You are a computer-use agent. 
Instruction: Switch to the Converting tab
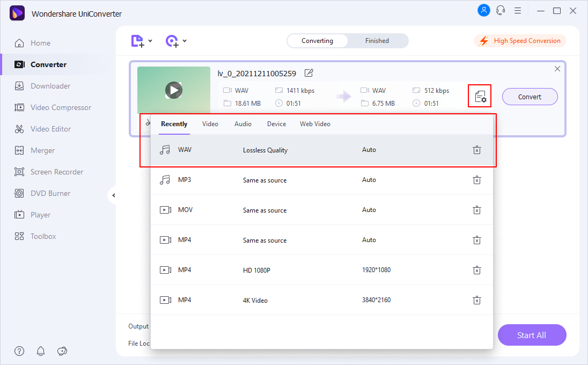(317, 41)
